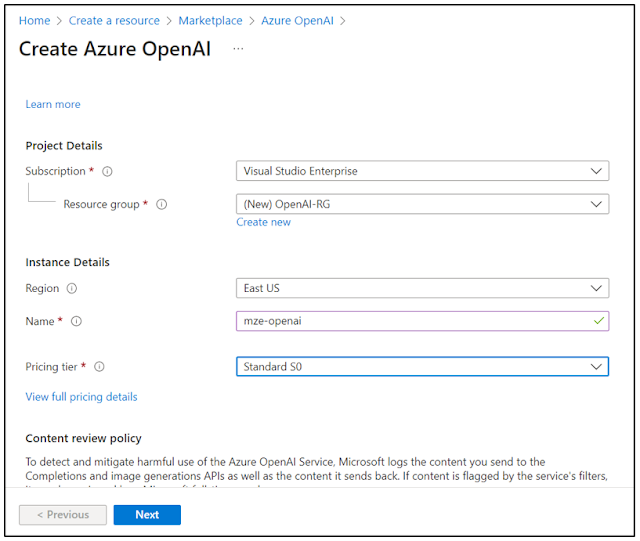Screen dimensions: 640x541
Task: Click the Previous button
Action: click(63, 515)
